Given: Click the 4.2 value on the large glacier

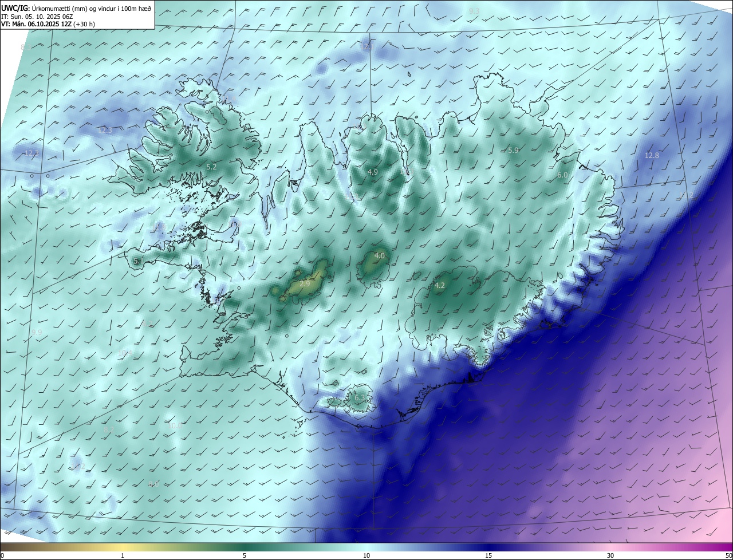Looking at the screenshot, I should click(440, 285).
